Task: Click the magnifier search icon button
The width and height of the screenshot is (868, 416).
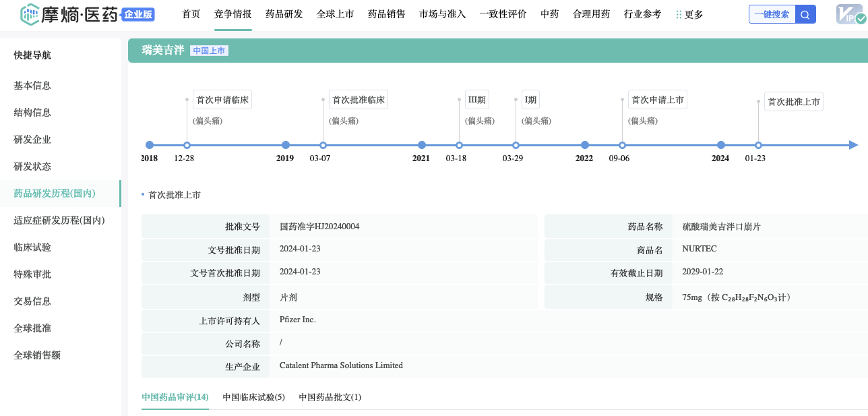Action: coord(805,14)
